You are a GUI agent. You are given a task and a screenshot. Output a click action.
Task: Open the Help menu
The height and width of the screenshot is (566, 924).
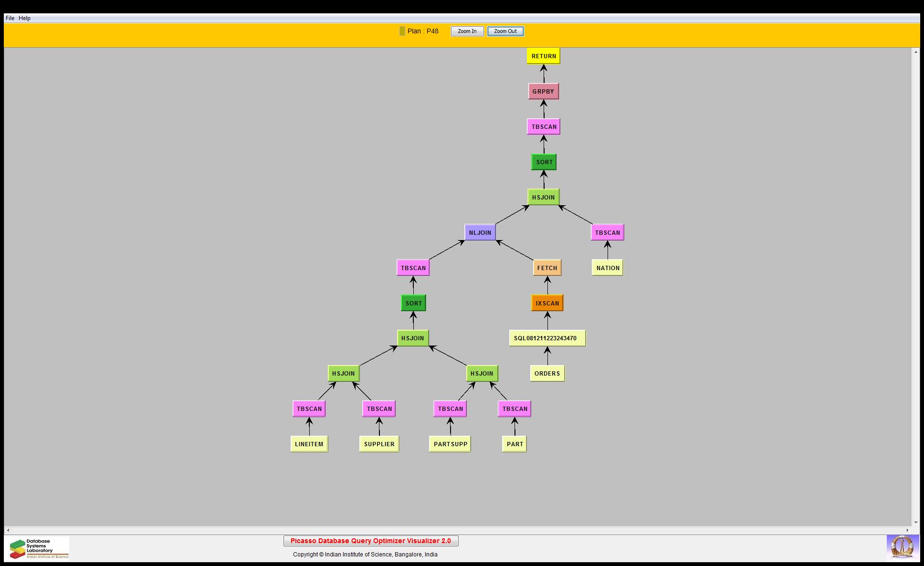24,18
